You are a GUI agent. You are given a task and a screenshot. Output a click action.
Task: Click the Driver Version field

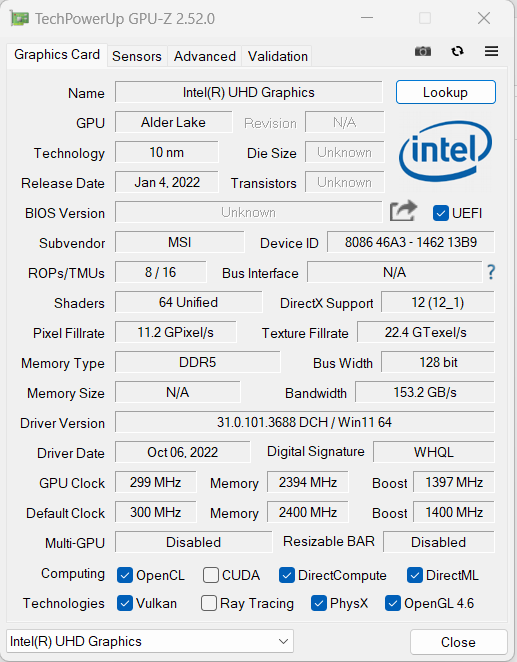pyautogui.click(x=304, y=422)
